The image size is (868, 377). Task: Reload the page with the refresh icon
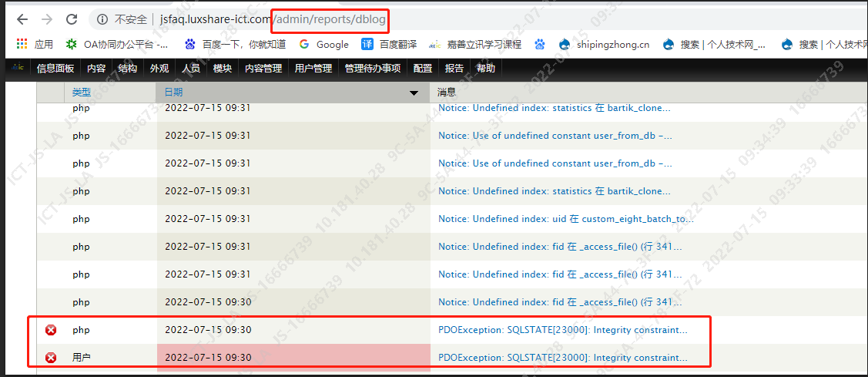[72, 19]
